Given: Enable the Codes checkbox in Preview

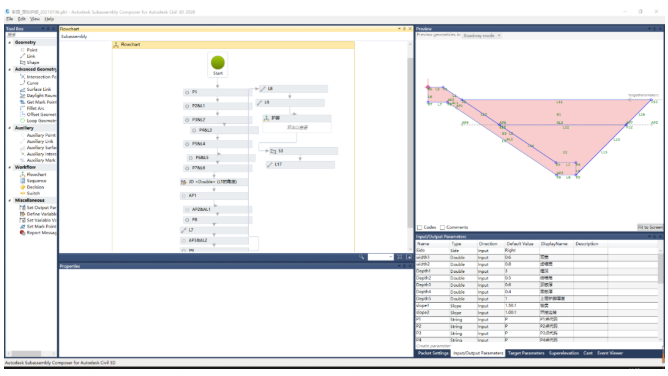Looking at the screenshot, I should (x=420, y=227).
